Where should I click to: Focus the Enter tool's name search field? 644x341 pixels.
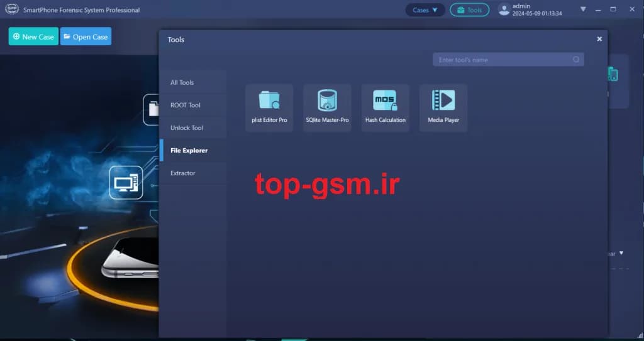(x=508, y=60)
